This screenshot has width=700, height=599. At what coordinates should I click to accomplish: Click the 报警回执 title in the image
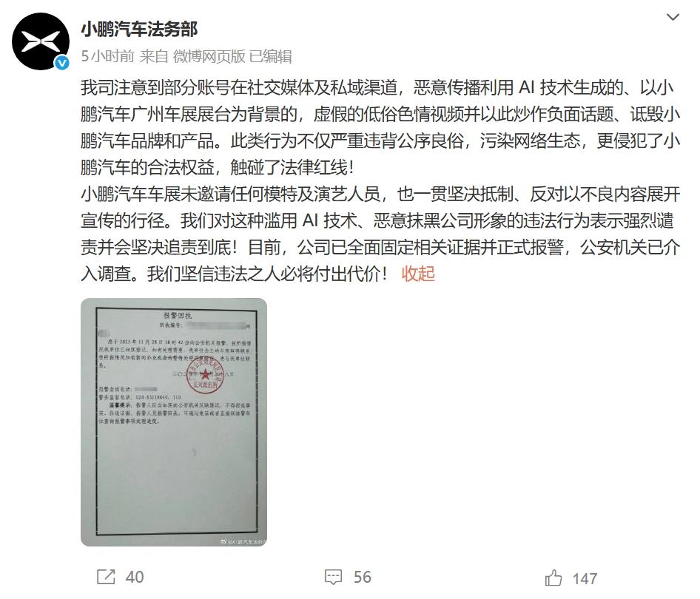point(178,315)
